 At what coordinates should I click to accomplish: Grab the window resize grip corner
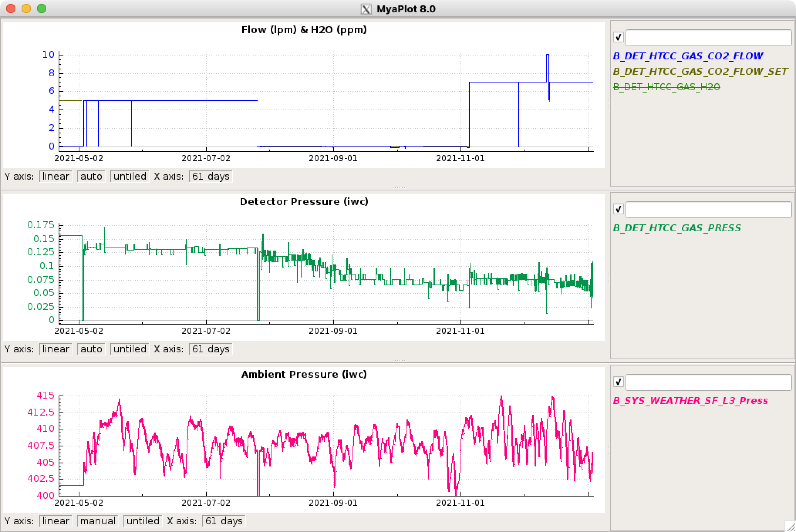(x=791, y=527)
